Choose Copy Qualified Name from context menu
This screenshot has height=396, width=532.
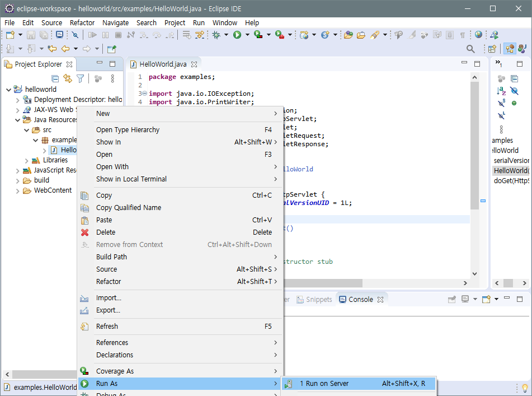click(180, 207)
